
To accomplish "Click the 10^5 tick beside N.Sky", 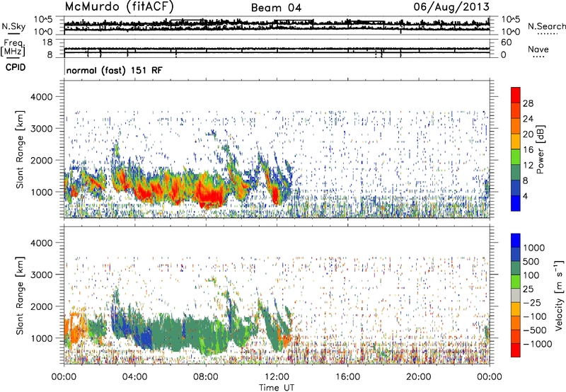I will pos(43,19).
